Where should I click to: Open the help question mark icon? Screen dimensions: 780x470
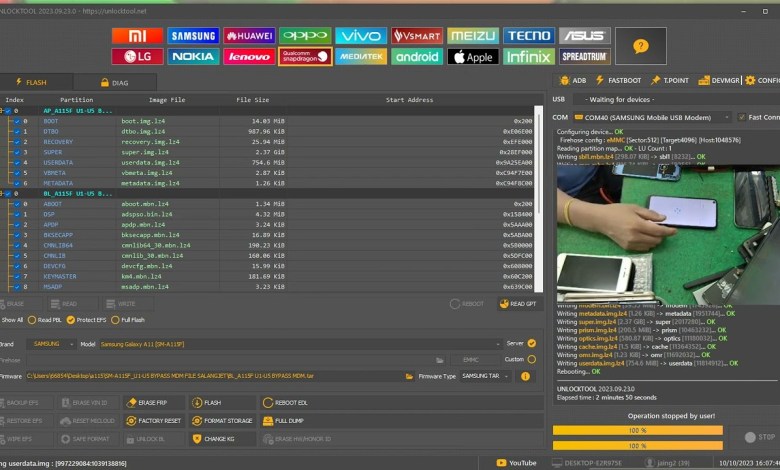click(x=640, y=46)
